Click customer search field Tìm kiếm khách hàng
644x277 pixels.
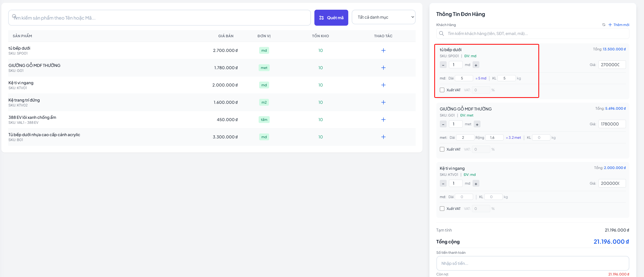pyautogui.click(x=532, y=33)
